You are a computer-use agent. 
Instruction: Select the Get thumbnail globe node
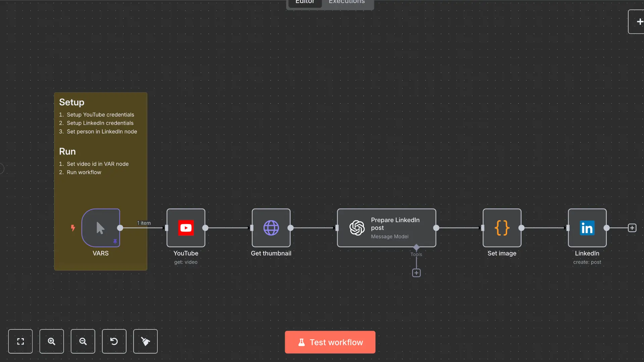click(271, 228)
